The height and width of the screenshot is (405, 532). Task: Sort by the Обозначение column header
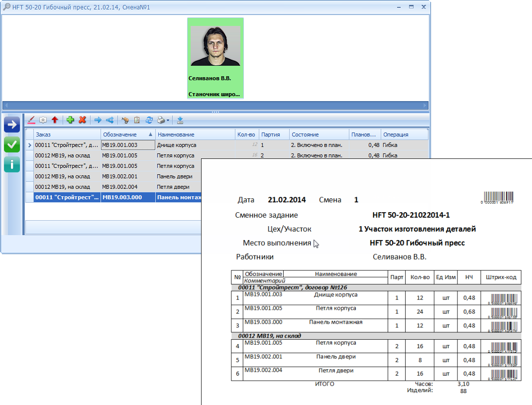(128, 135)
